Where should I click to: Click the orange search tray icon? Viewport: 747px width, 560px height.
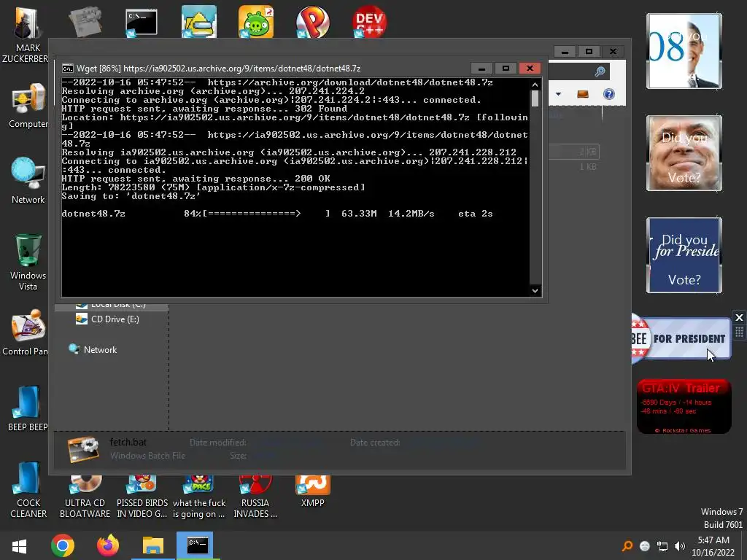coord(627,546)
